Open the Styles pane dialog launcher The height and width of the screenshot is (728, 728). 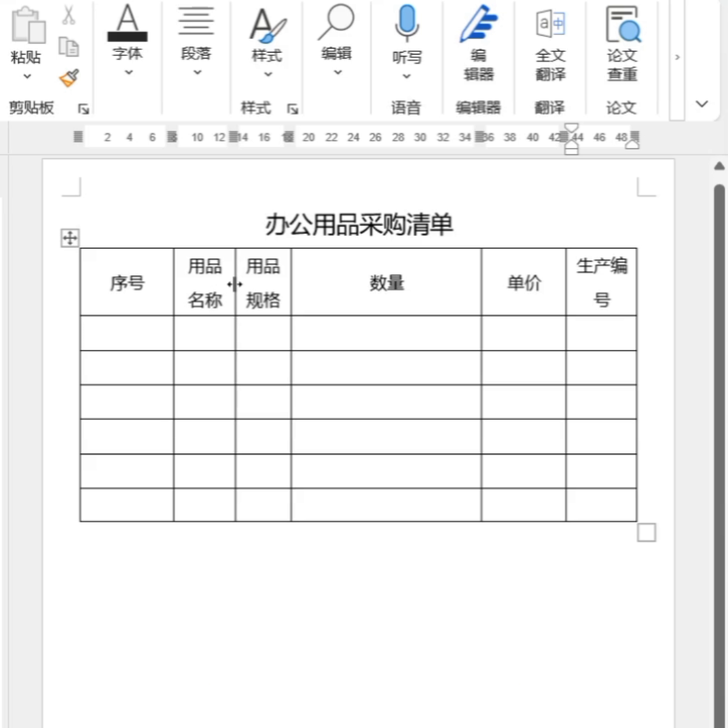click(293, 109)
